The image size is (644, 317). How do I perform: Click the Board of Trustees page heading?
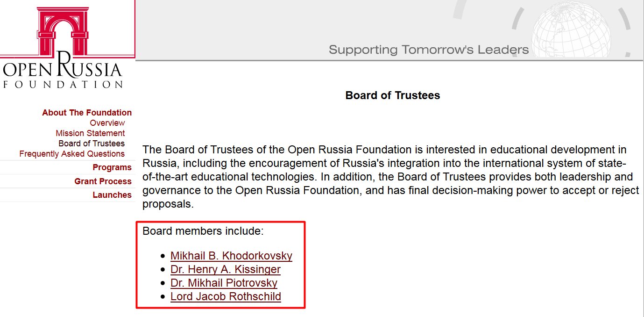tap(393, 95)
